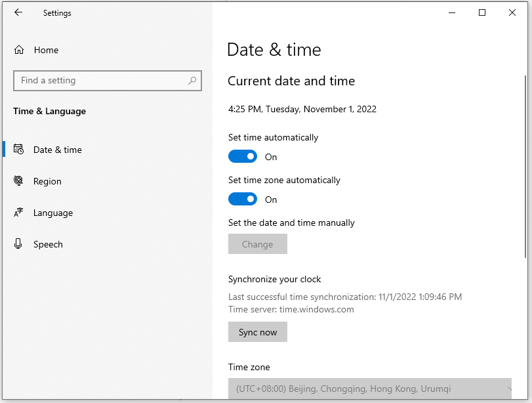Click the Speech microphone icon

pos(19,244)
